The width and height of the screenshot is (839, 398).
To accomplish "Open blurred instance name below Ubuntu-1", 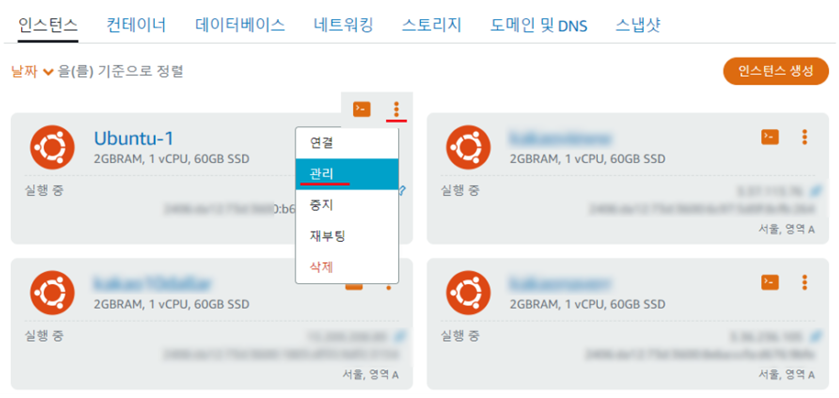I will [x=152, y=283].
